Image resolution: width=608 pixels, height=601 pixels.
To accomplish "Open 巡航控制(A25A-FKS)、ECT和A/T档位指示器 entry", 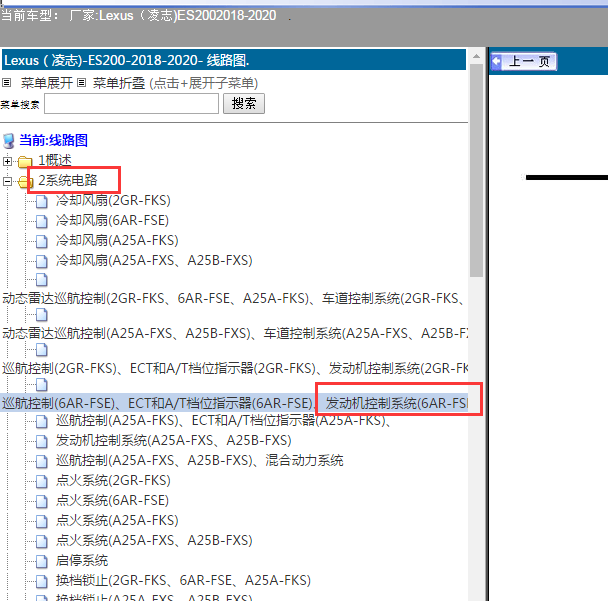I will 224,420.
